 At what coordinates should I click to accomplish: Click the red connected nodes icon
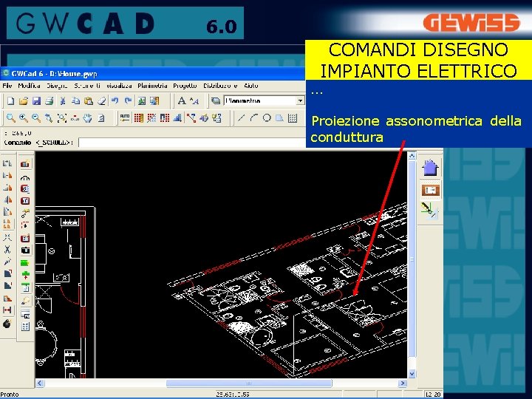pyautogui.click(x=191, y=117)
